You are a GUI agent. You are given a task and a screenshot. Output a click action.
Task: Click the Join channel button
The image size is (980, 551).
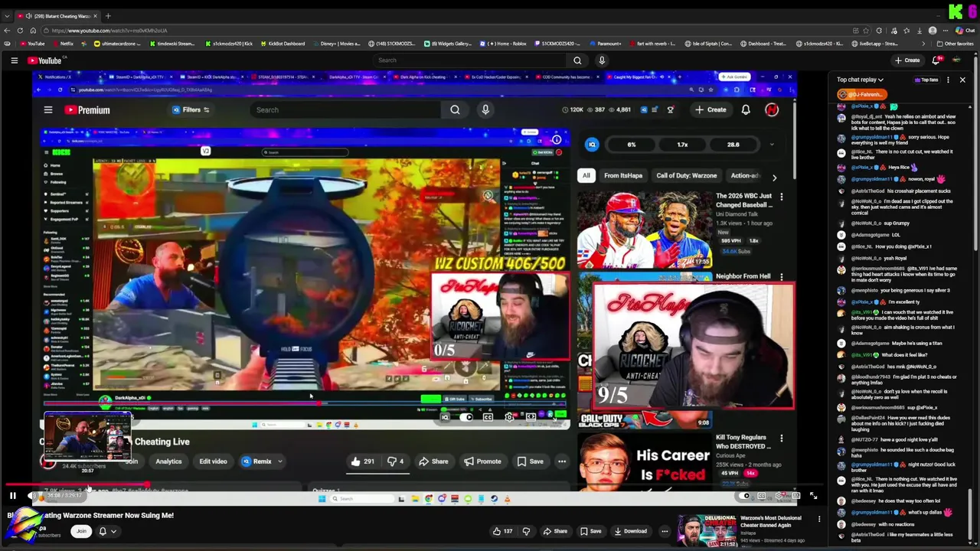(x=81, y=531)
